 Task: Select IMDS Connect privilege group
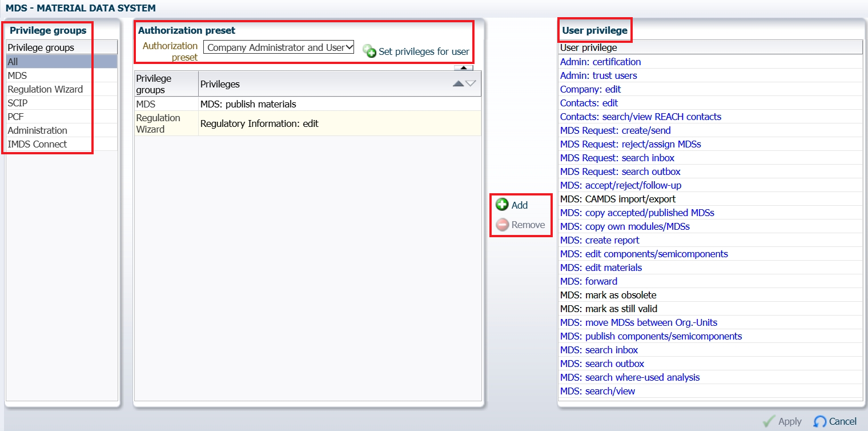[61, 144]
